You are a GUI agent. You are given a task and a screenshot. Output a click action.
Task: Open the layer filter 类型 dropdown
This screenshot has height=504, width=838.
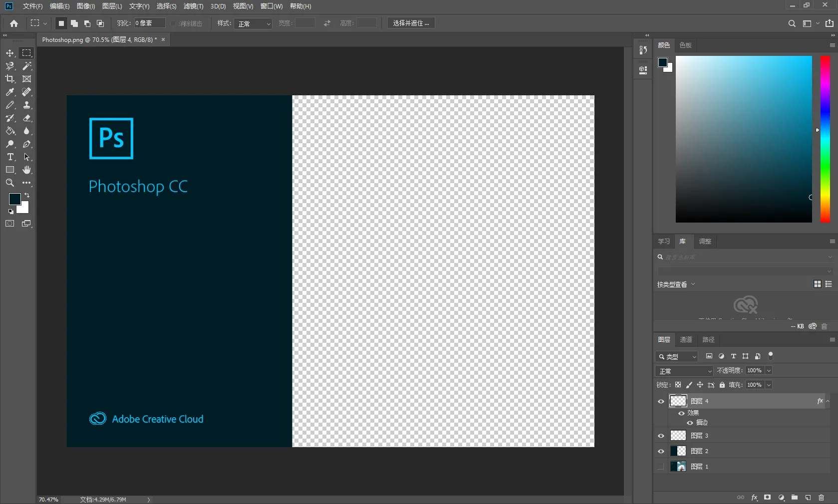point(677,356)
